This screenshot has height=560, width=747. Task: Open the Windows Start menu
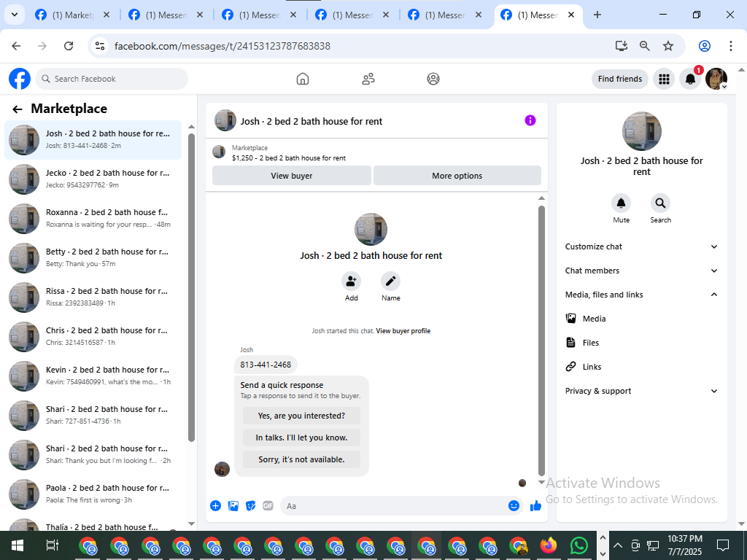pyautogui.click(x=18, y=545)
